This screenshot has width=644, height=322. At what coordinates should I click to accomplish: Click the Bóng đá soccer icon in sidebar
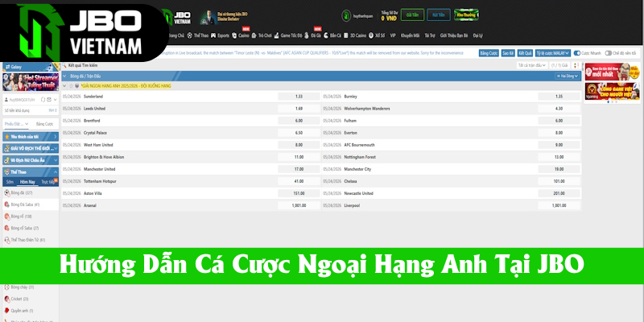point(7,192)
